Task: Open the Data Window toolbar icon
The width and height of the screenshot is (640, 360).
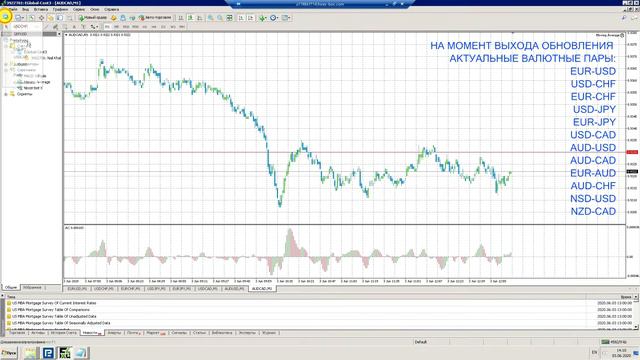Action: [x=41, y=18]
